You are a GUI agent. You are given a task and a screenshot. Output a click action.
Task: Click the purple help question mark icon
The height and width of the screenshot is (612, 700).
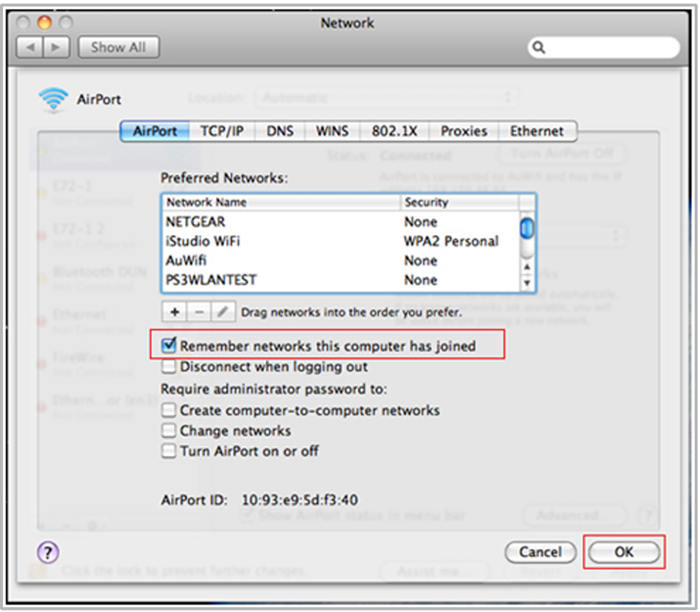point(48,552)
